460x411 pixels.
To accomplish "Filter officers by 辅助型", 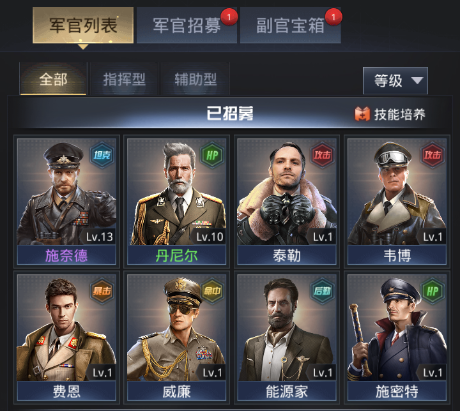I will click(x=196, y=79).
